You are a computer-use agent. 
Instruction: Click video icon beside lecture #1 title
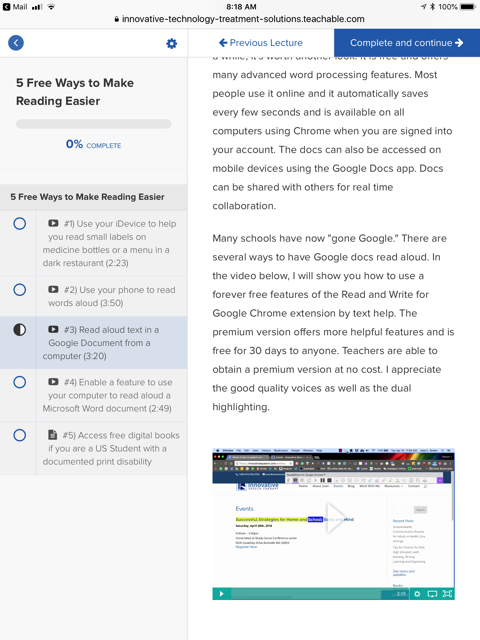pos(53,223)
